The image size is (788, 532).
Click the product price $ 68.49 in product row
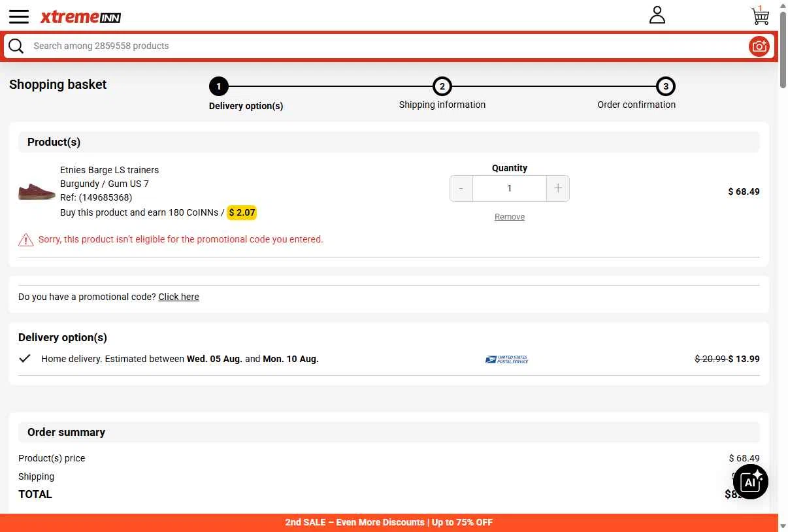(x=744, y=191)
